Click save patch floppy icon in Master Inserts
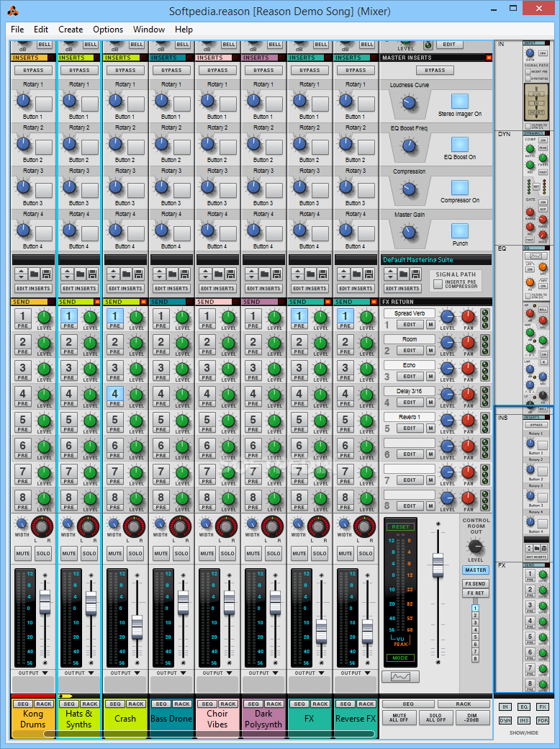 tap(415, 274)
